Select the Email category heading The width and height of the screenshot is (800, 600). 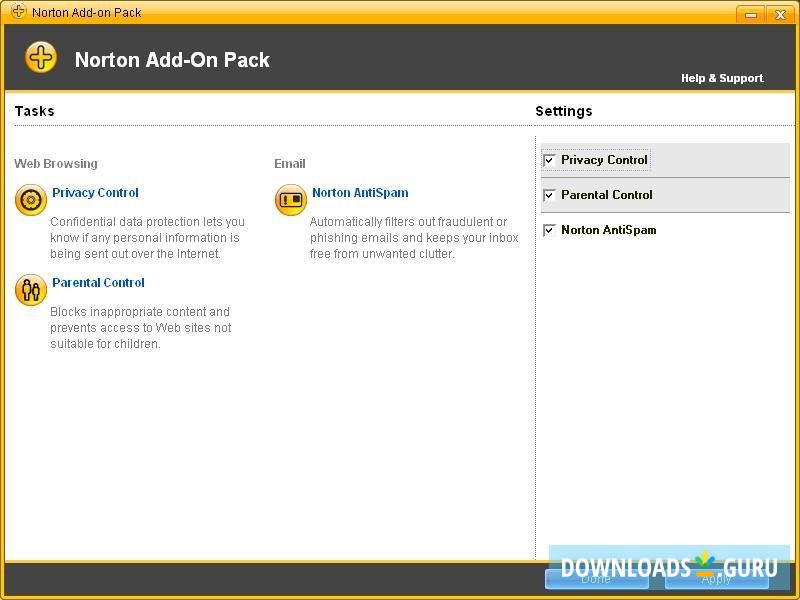pyautogui.click(x=290, y=164)
